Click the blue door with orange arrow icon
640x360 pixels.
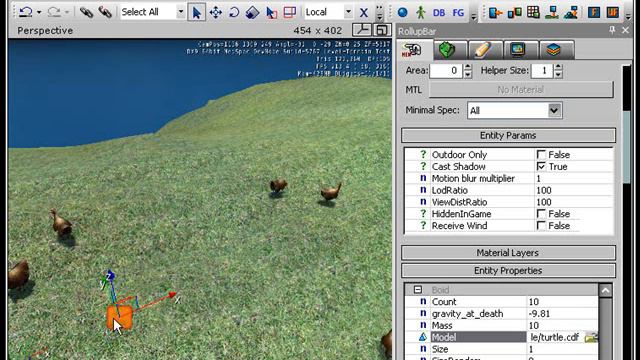(x=495, y=12)
